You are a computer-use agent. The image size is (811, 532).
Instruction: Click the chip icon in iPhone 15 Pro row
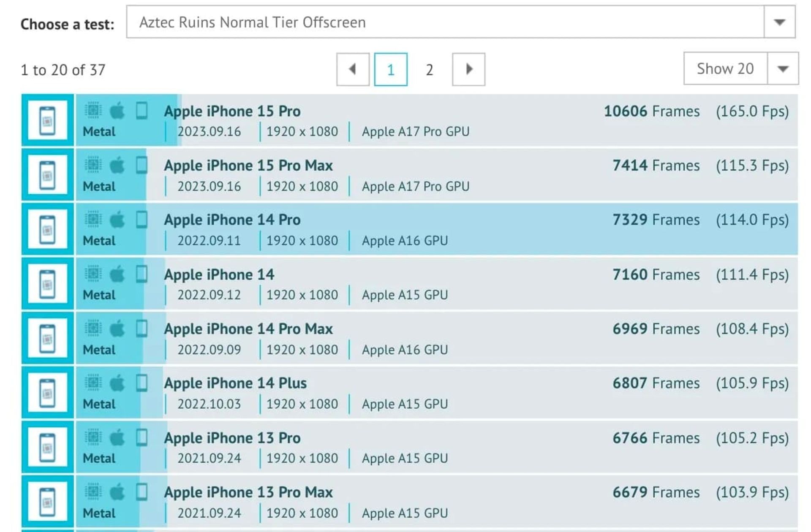tap(93, 111)
